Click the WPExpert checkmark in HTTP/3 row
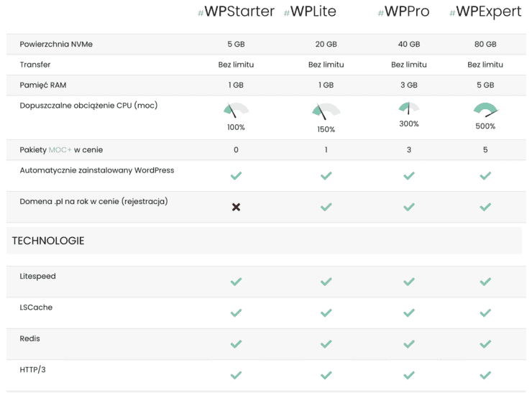The image size is (532, 393). 485,375
